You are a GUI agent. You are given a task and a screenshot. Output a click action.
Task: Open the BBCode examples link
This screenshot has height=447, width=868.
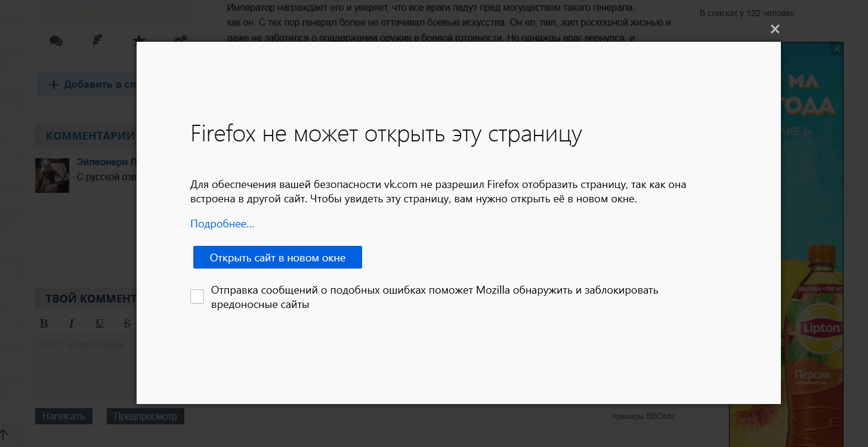pyautogui.click(x=660, y=417)
